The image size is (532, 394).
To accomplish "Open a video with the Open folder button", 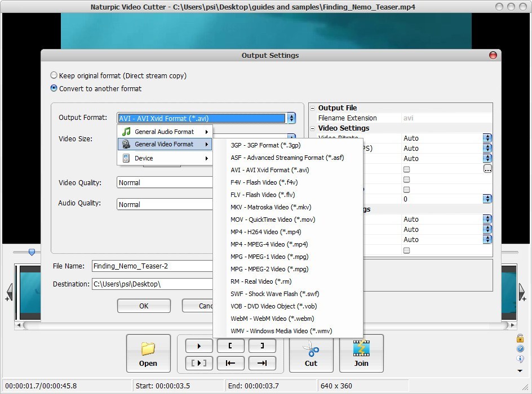I will (x=148, y=353).
